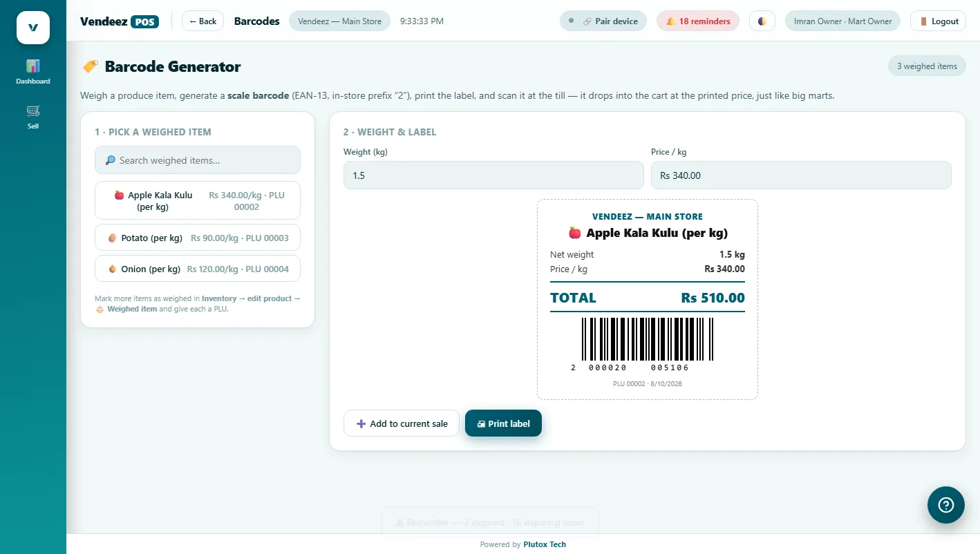Click the TOTAL Rs 510.00 line
980x554 pixels.
click(648, 298)
